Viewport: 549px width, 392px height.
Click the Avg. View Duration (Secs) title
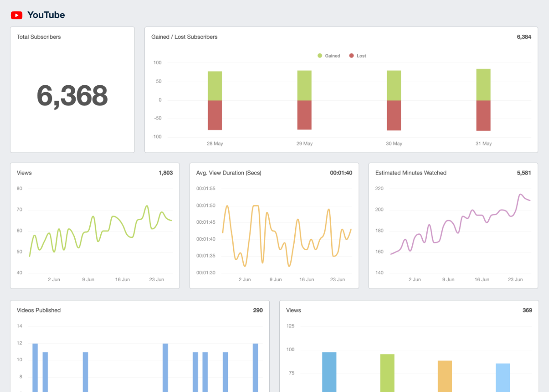[x=229, y=173]
